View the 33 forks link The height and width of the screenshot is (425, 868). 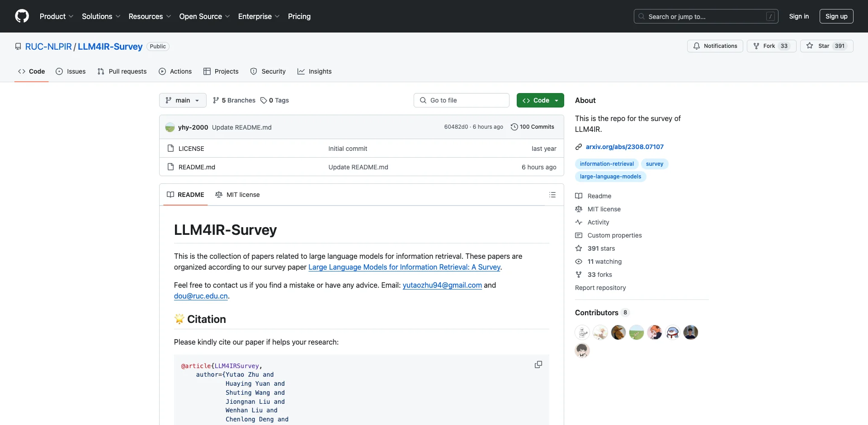coord(594,275)
